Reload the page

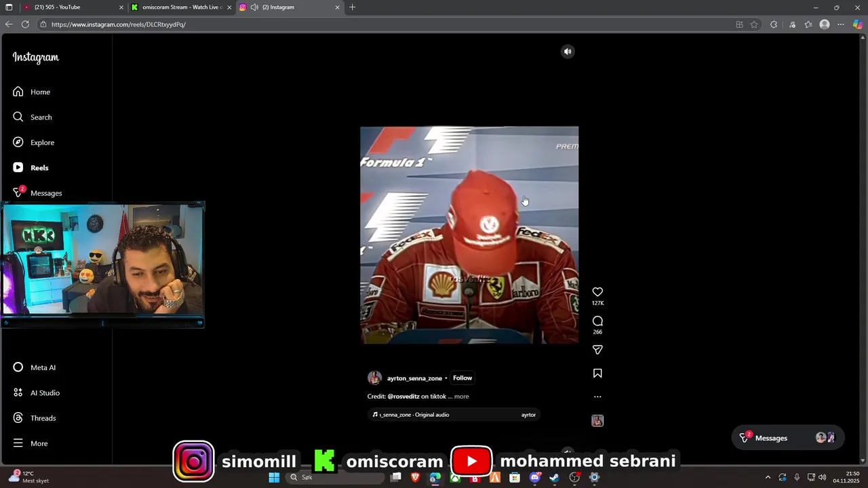pos(25,24)
